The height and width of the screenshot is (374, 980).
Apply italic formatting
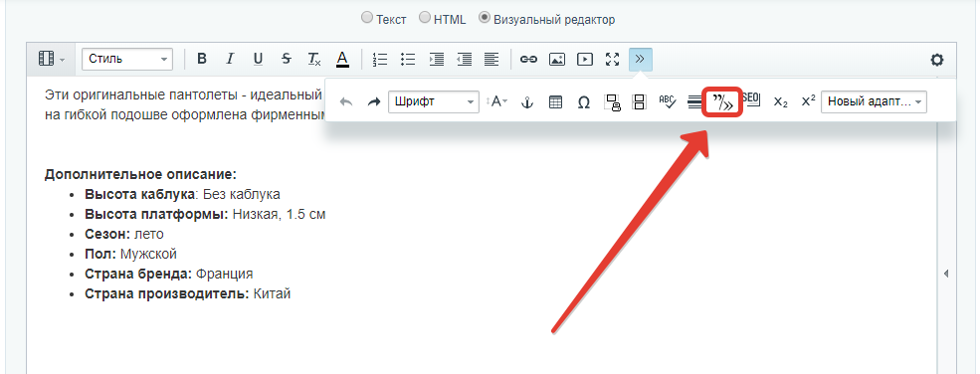pyautogui.click(x=230, y=60)
